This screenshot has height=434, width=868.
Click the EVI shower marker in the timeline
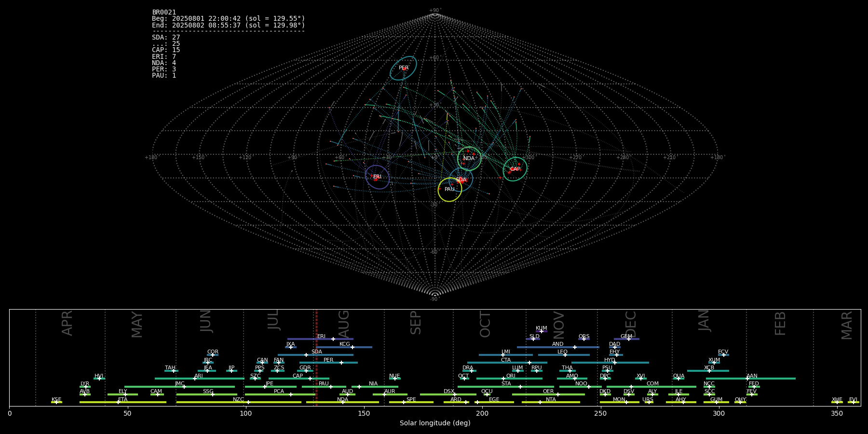click(x=853, y=402)
